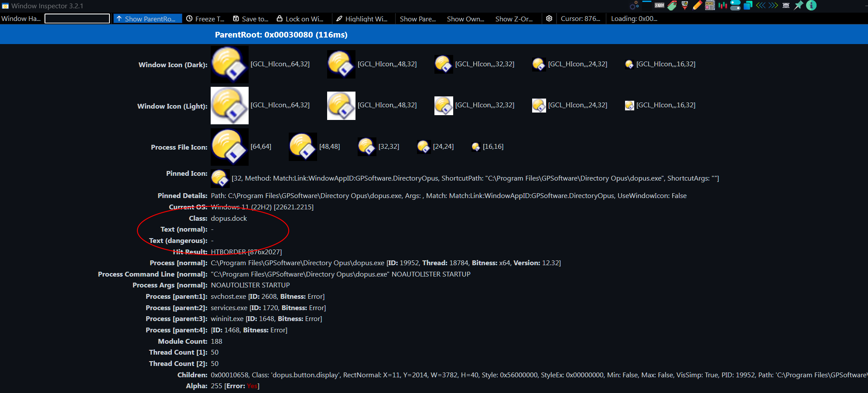
Task: Click the candlestick chart icon
Action: tap(723, 5)
